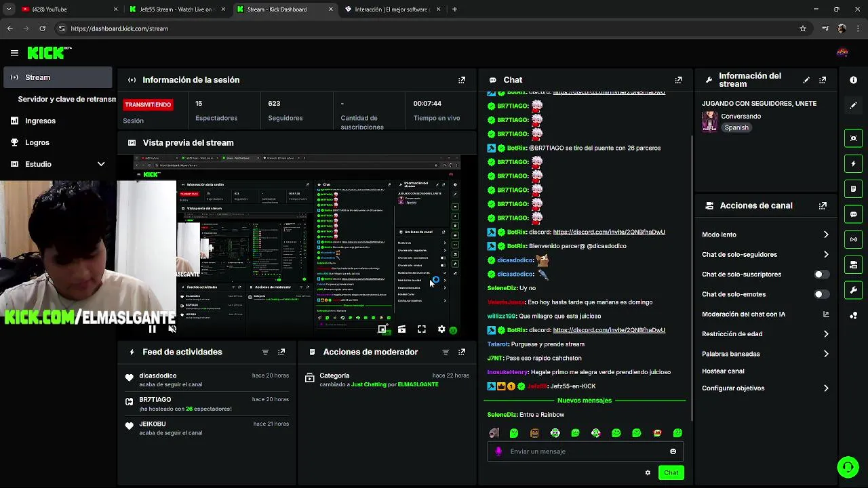The height and width of the screenshot is (488, 868).
Task: Pause the stream preview video
Action: [152, 329]
